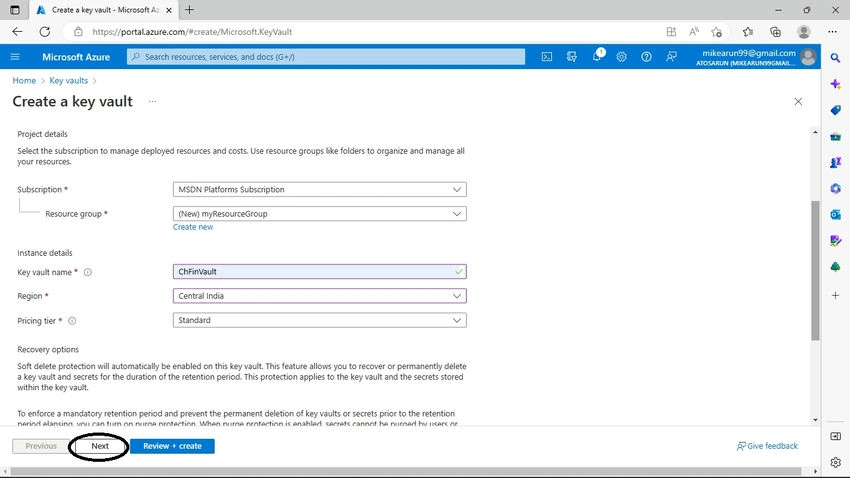Open Microsoft 365 icon in Edge sidebar
The width and height of the screenshot is (850, 478).
pyautogui.click(x=835, y=188)
